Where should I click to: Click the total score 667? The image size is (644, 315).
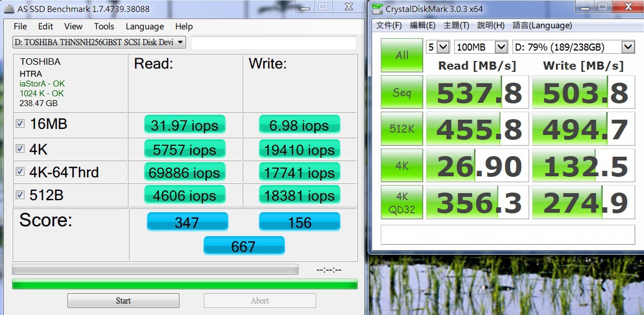click(x=244, y=245)
